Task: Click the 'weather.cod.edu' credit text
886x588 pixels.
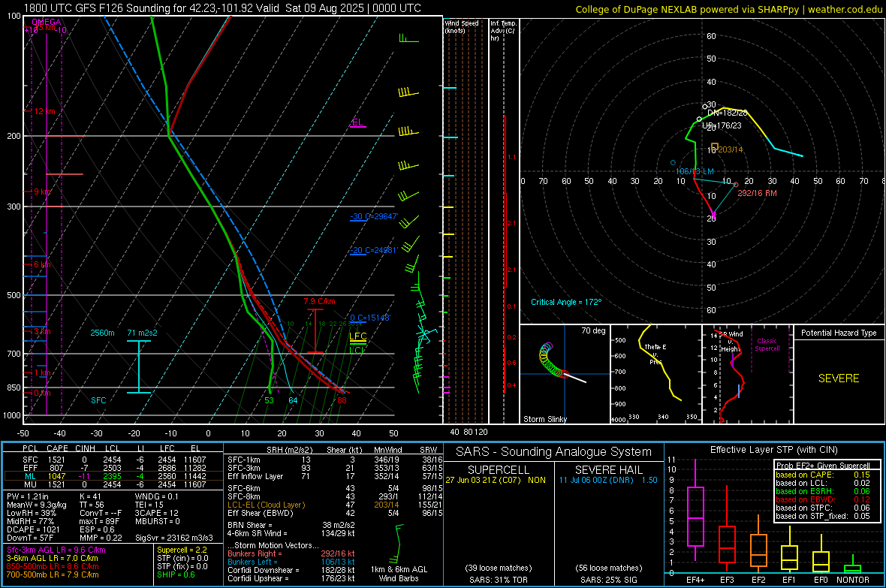Action: 845,9
